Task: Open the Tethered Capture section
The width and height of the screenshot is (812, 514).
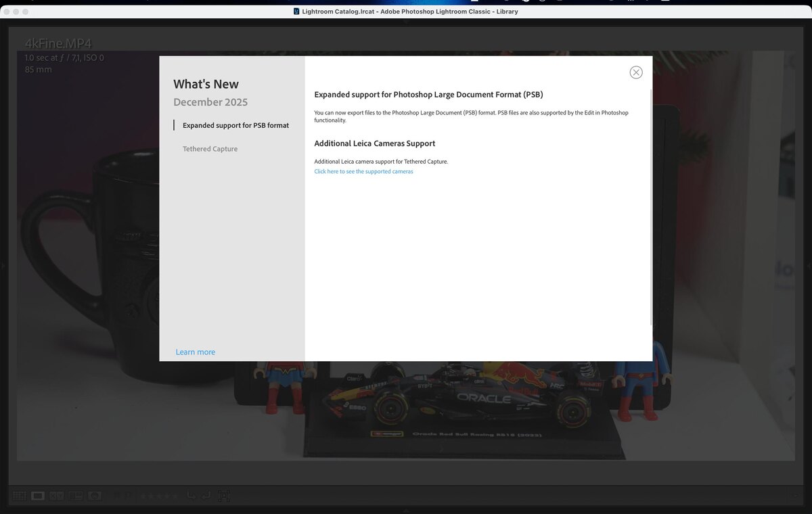Action: tap(210, 149)
